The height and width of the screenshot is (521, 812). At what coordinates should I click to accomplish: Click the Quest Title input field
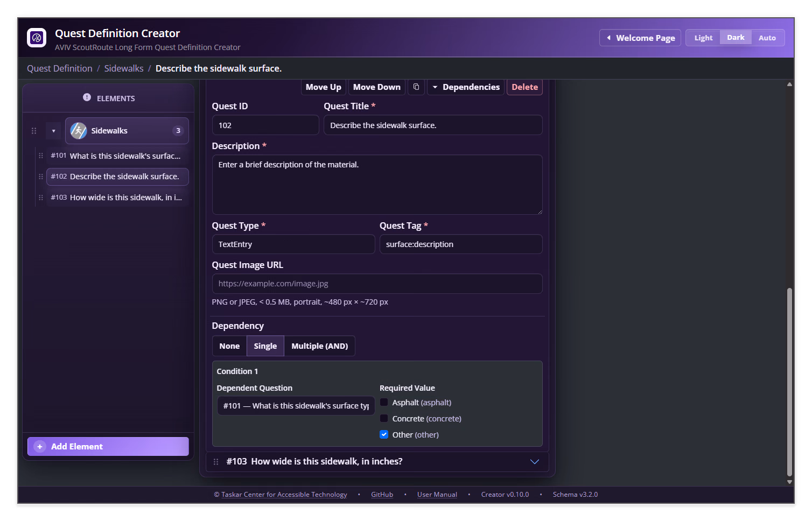(x=433, y=125)
